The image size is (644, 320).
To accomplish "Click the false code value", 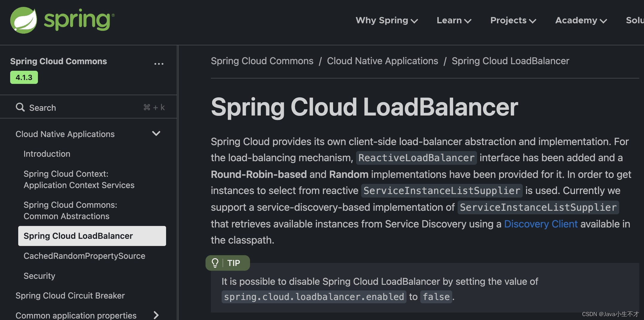I will [436, 297].
